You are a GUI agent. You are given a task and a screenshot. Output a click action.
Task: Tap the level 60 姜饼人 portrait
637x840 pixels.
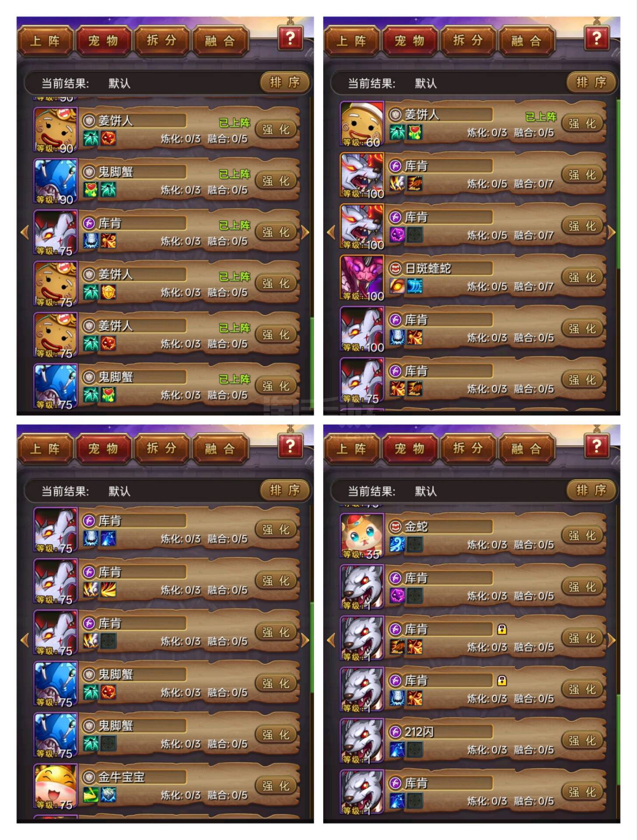pos(362,123)
